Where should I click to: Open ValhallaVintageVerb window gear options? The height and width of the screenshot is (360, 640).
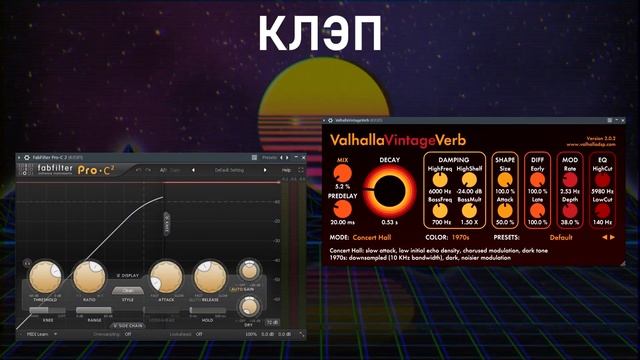[330, 120]
